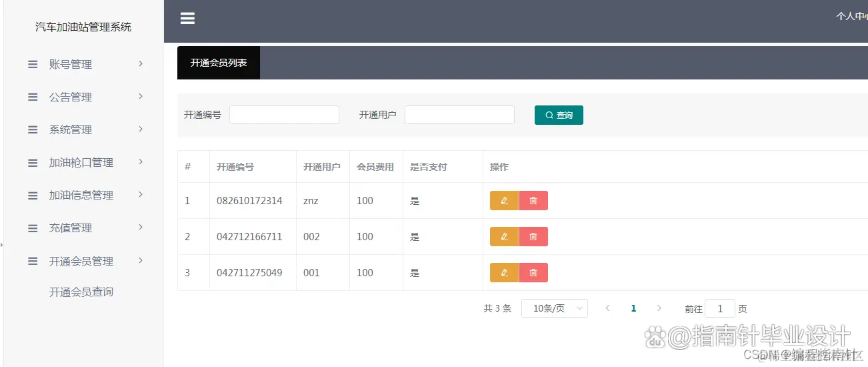Edit the record 082610172314
868x367 pixels.
tap(504, 200)
